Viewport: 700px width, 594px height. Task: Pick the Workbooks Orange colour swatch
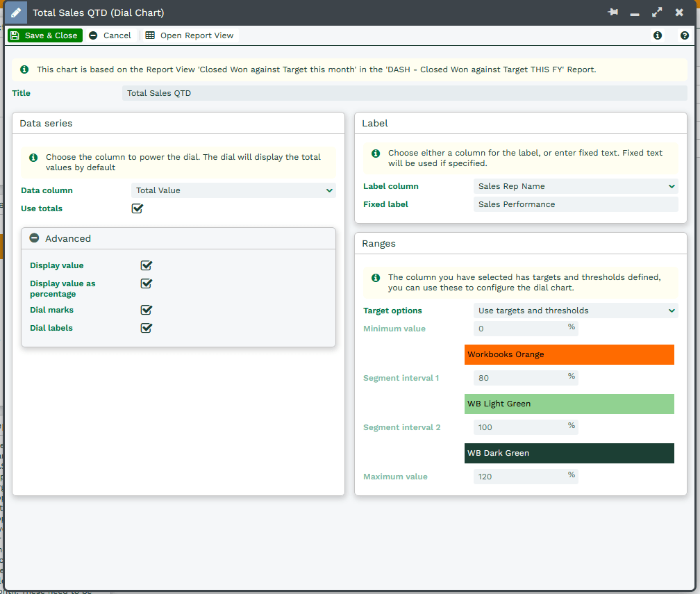[569, 354]
